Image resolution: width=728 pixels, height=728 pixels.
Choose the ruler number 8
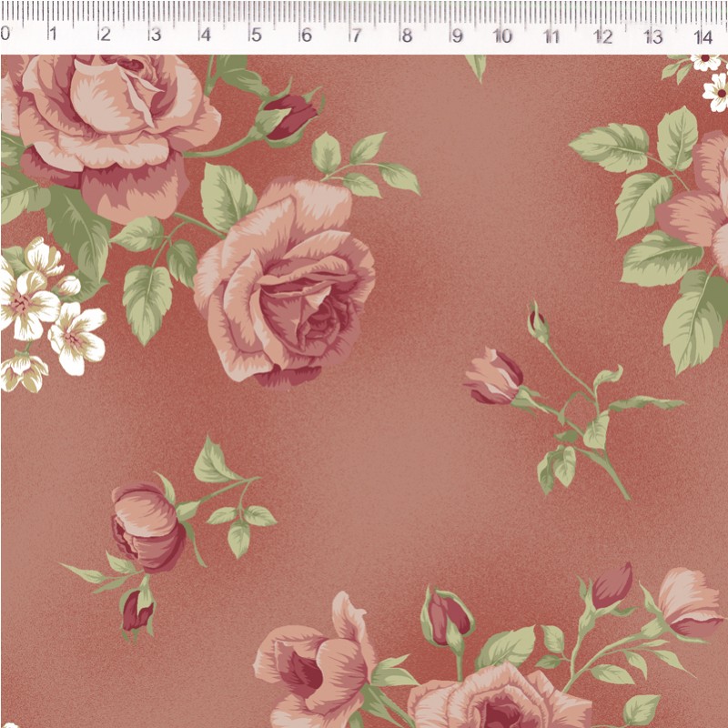pyautogui.click(x=407, y=35)
